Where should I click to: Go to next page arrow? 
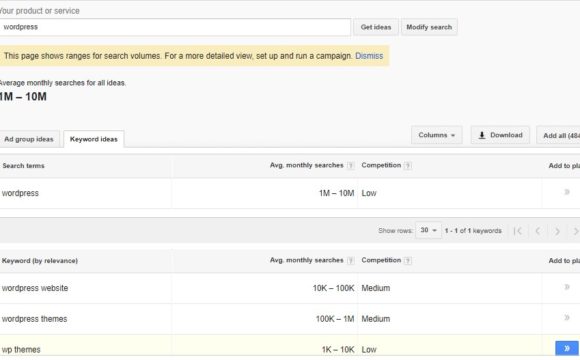(557, 231)
